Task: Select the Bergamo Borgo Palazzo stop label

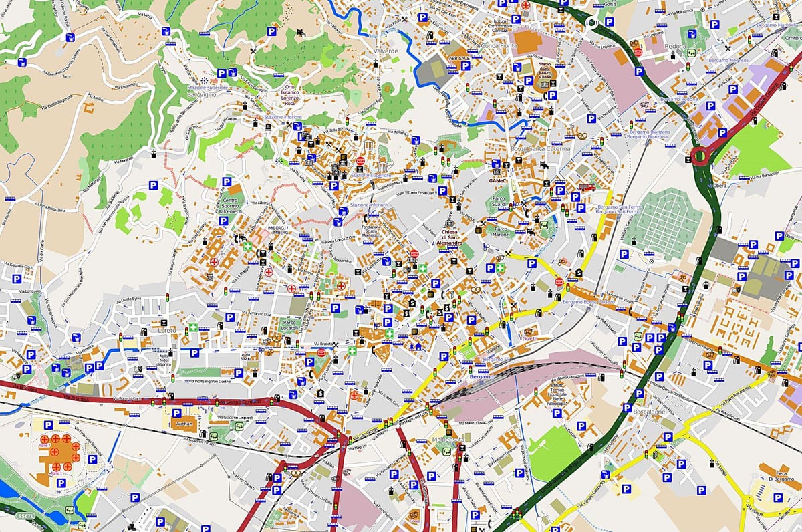Action: tap(588, 302)
